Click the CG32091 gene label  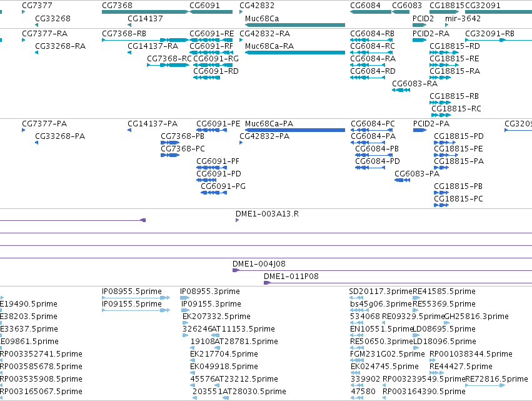point(483,6)
